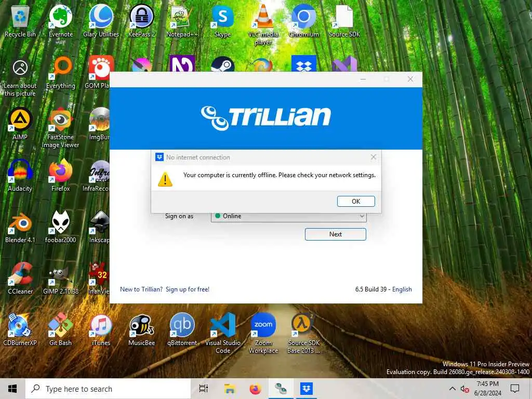
Task: Change language via the English link
Action: [x=402, y=289]
